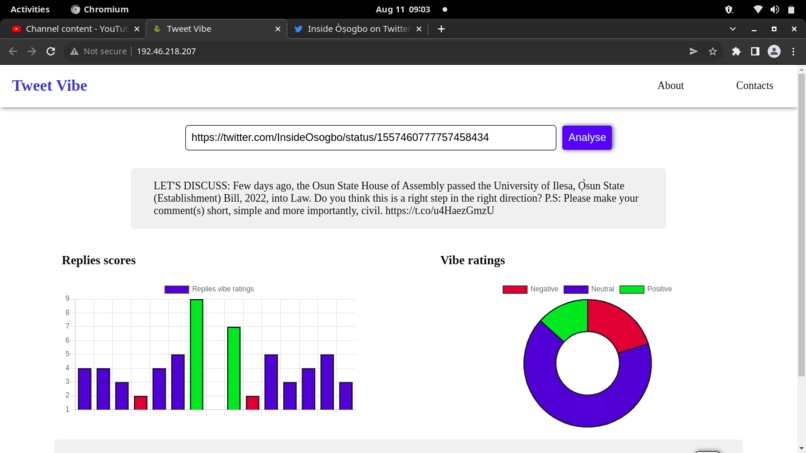Open the Not secure site warning
The image size is (806, 453).
pyautogui.click(x=98, y=51)
